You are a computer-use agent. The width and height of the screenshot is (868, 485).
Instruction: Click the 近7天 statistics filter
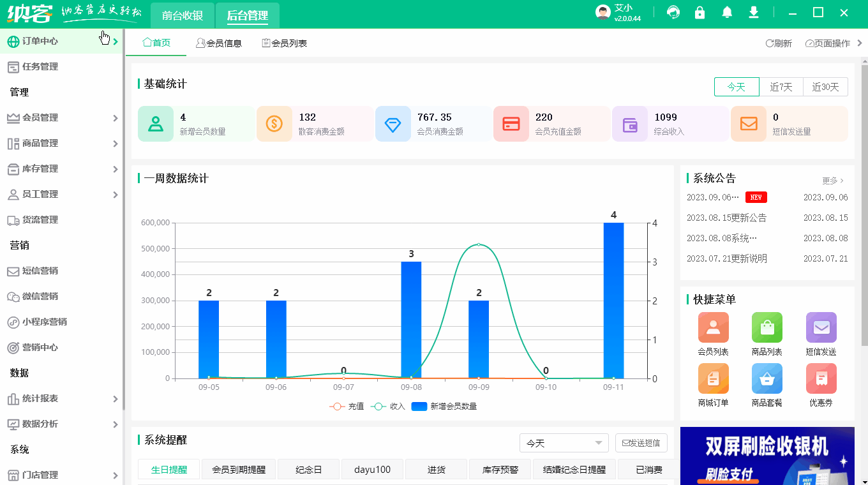tap(781, 87)
